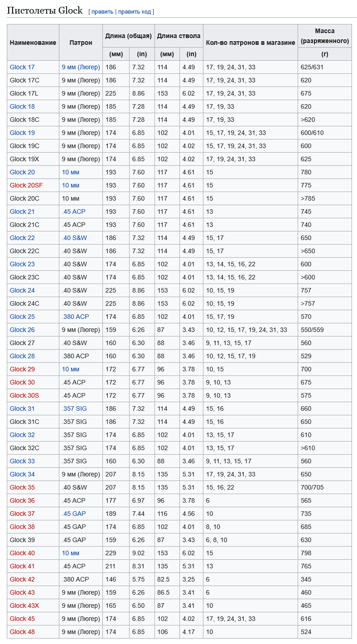The height and width of the screenshot is (644, 357).
Task: Select mass value '625/631'
Action: click(x=312, y=67)
